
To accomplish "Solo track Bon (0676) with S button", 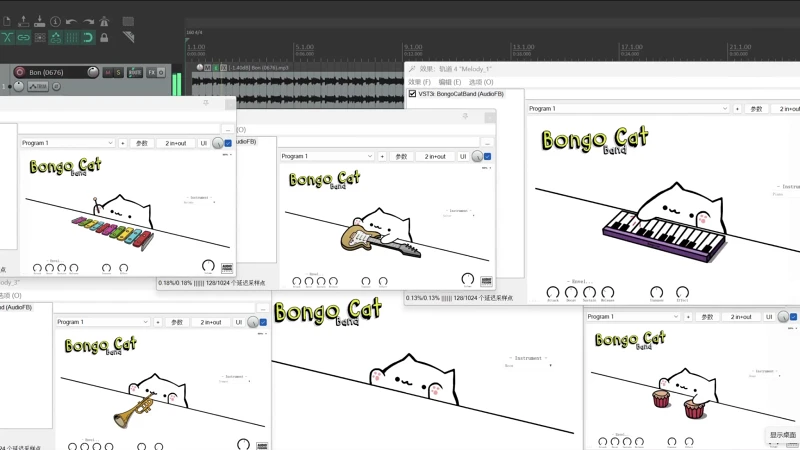I will (118, 72).
